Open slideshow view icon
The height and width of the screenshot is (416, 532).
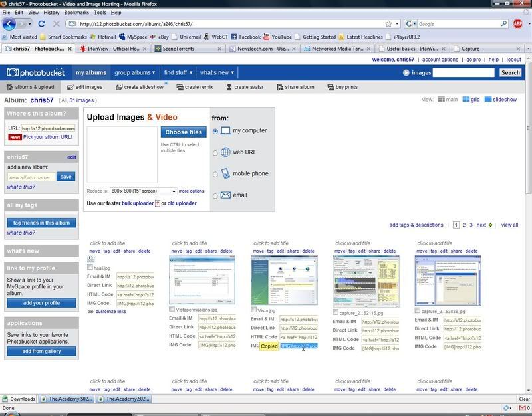489,100
